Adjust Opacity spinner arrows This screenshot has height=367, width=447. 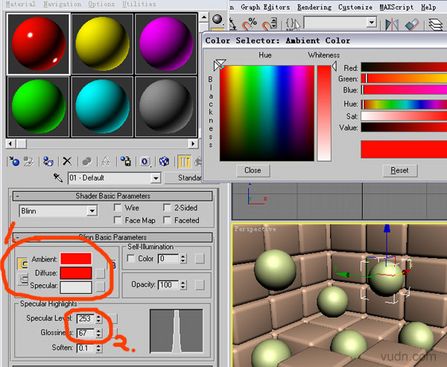183,285
